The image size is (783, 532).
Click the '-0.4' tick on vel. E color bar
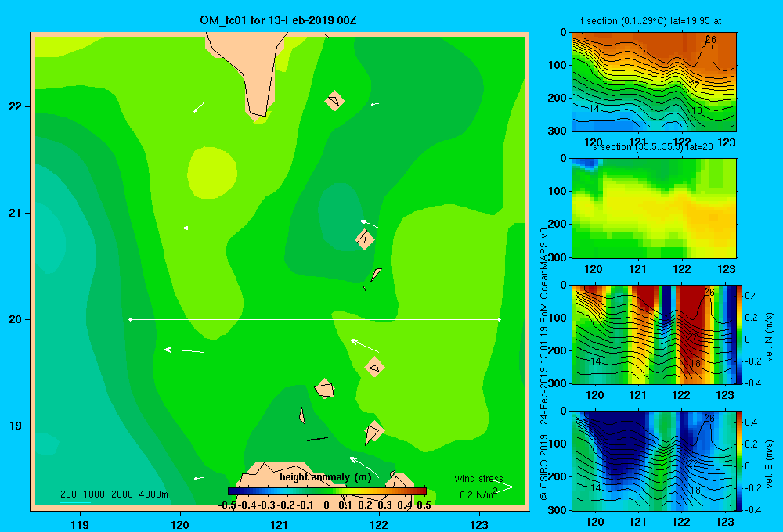tap(752, 509)
